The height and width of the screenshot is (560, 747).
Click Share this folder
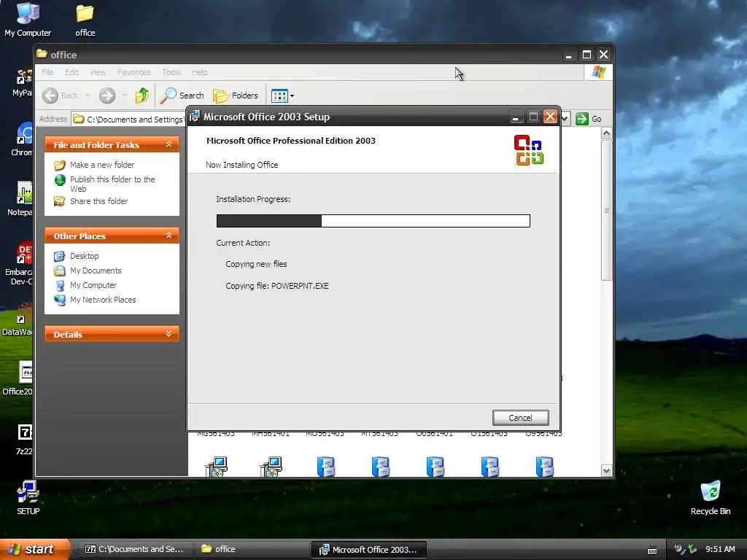(98, 201)
